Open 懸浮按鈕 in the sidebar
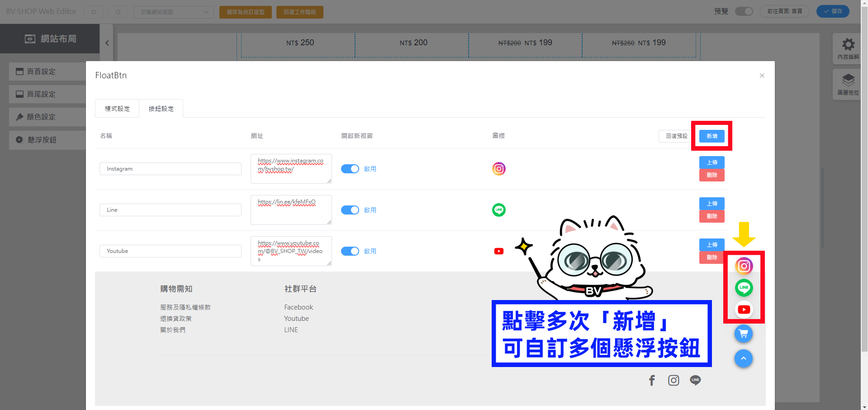Viewport: 868px width, 410px height. tap(47, 140)
